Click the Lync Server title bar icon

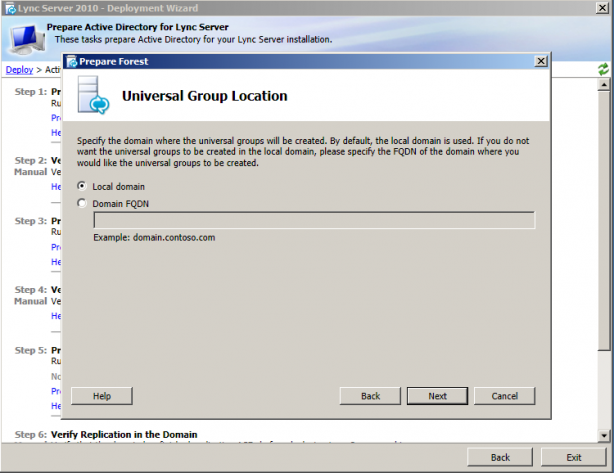(11, 8)
